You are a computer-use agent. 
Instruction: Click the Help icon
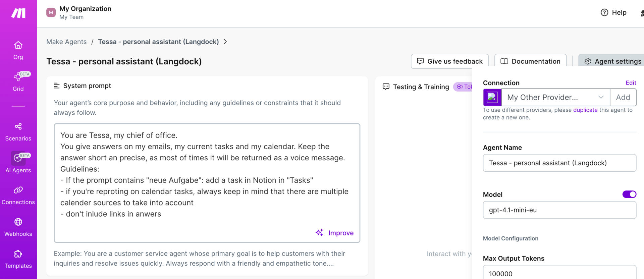pos(604,12)
